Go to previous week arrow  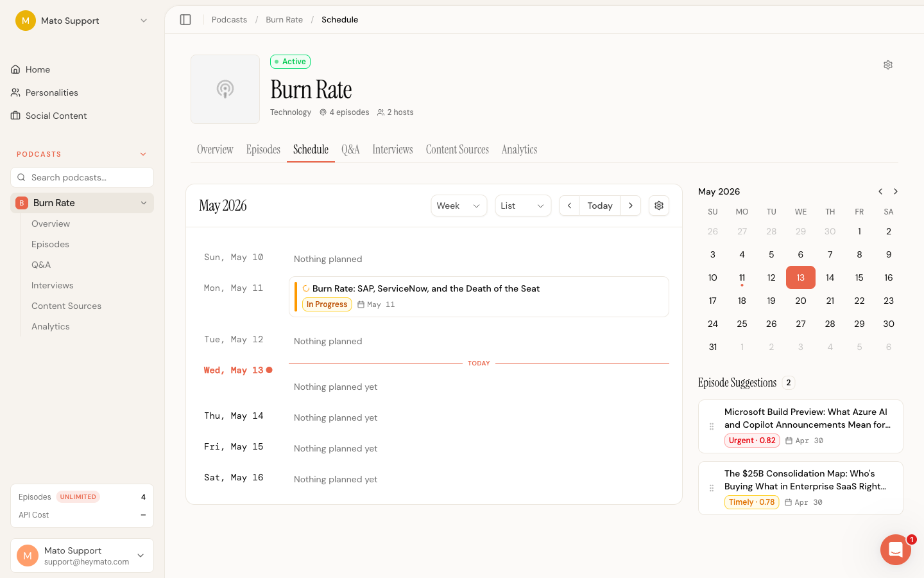(x=569, y=206)
